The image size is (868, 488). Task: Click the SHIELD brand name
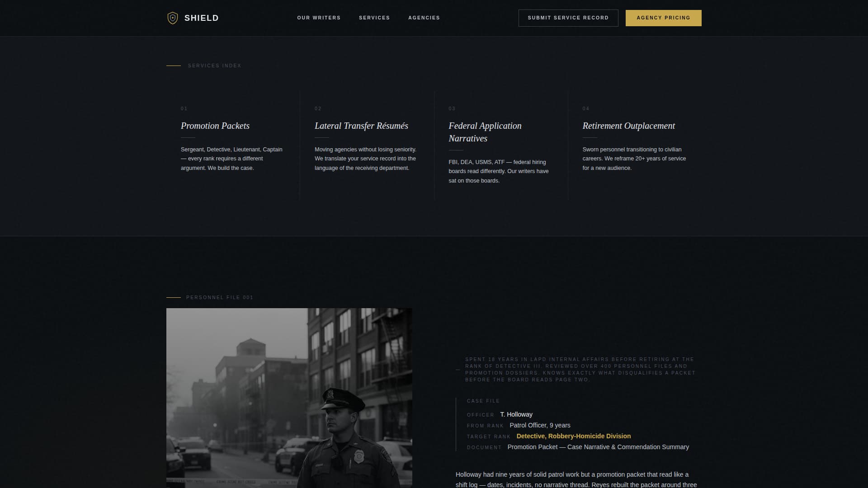[201, 18]
